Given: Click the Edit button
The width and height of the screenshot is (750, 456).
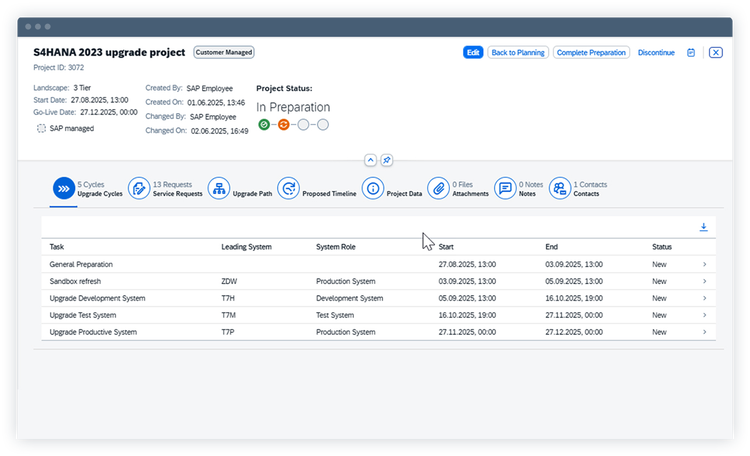Looking at the screenshot, I should coord(473,53).
